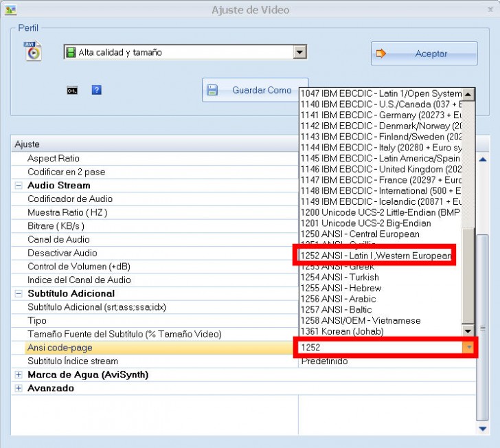This screenshot has width=500, height=448.
Task: Click the Guardar Como button
Action: (255, 90)
